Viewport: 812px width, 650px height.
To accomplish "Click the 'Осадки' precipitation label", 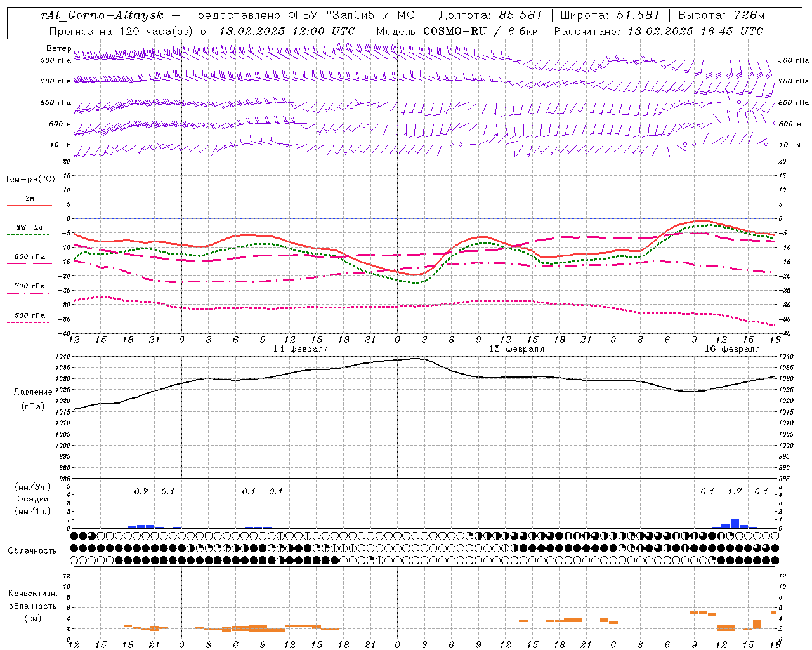I will tap(33, 499).
